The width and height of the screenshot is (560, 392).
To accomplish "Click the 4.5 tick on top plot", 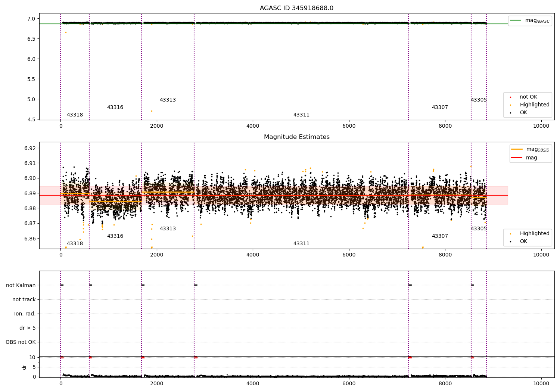I will (x=31, y=119).
